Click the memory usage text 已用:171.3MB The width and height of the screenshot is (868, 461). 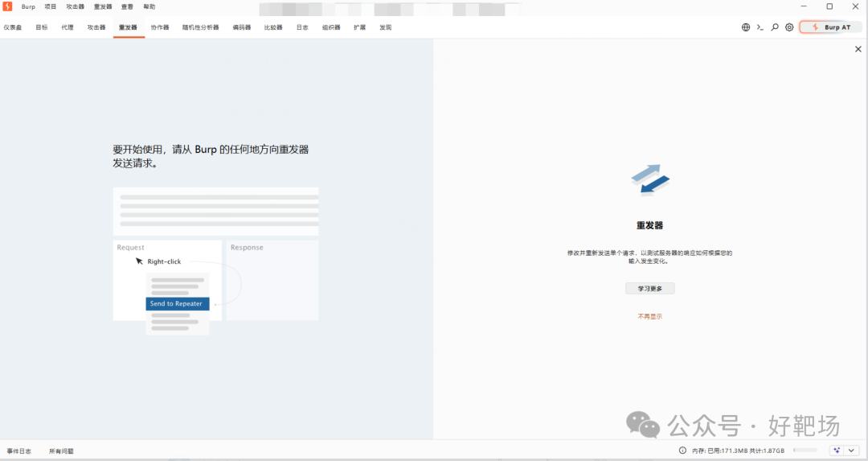pyautogui.click(x=727, y=451)
